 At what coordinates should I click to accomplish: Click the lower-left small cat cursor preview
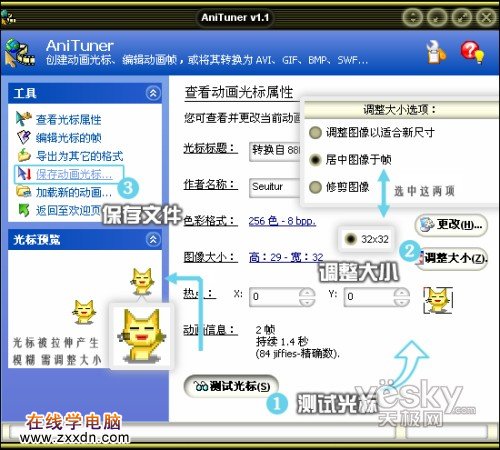84,312
